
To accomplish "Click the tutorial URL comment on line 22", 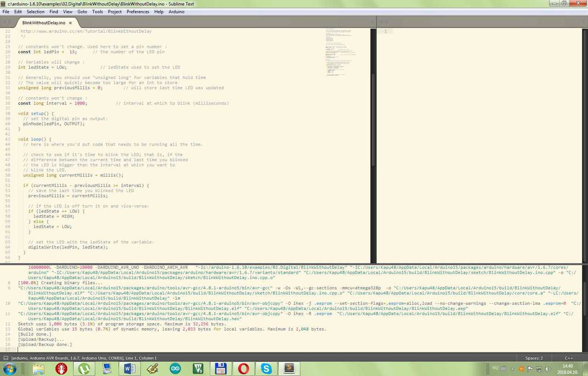I will [x=86, y=31].
